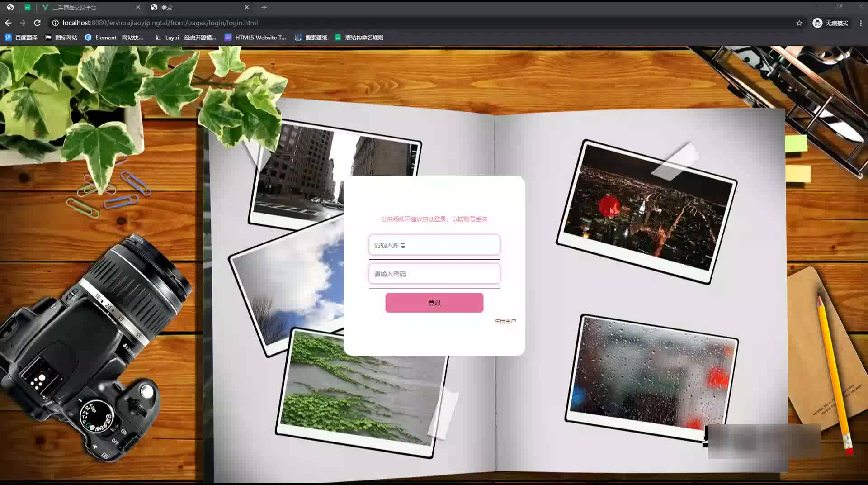Open the HTML5 Website T... bookmark
Screen dimensions: 868x485
click(x=255, y=38)
